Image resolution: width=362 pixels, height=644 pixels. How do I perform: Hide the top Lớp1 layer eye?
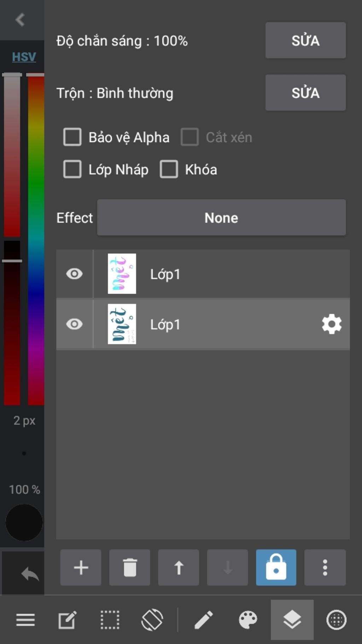(x=74, y=274)
